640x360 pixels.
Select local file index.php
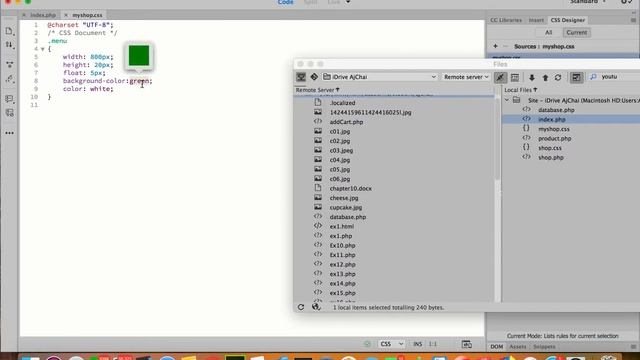click(551, 120)
